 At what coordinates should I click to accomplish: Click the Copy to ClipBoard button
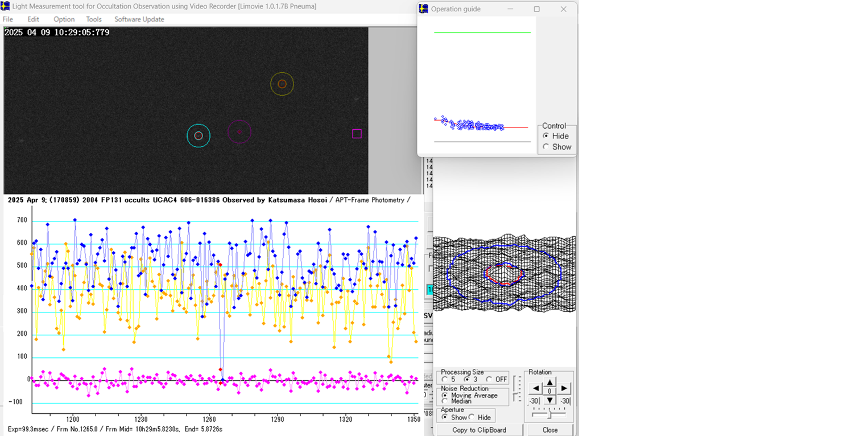pos(479,430)
